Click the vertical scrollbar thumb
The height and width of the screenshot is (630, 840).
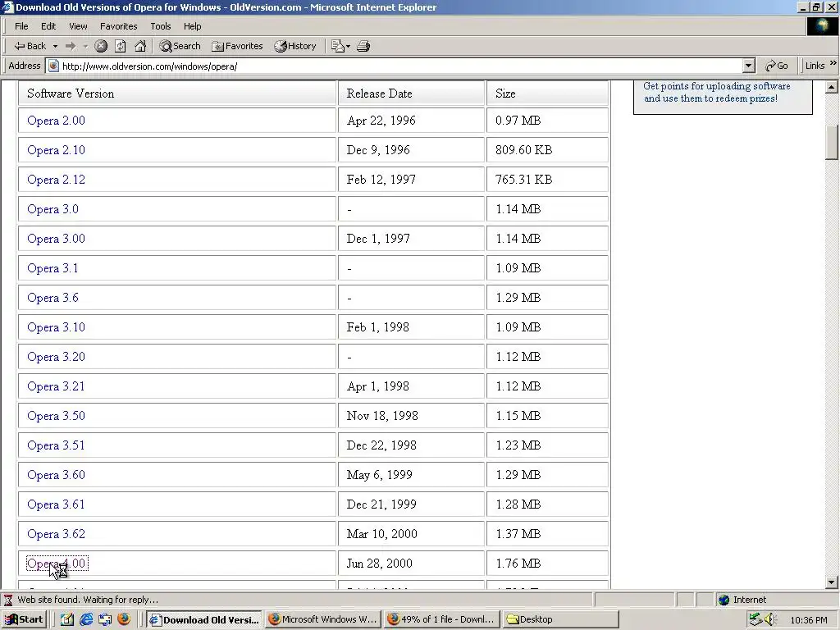832,142
